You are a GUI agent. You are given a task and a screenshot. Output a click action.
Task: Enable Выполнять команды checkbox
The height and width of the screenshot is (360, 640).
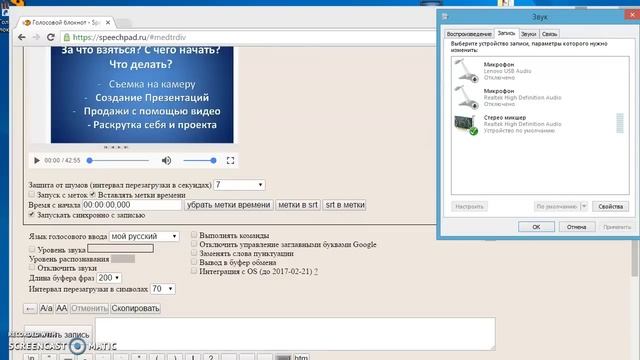pos(194,235)
